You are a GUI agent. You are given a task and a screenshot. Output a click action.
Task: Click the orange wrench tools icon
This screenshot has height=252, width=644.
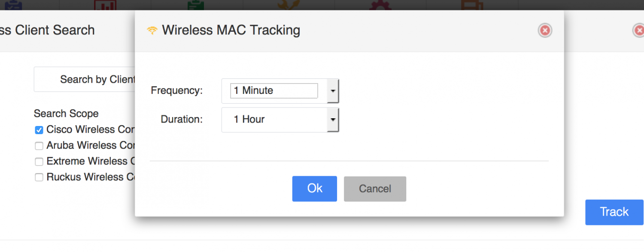[289, 5]
